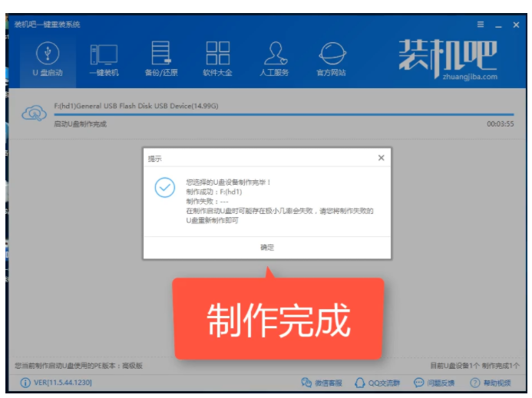Click the USB creation progress bar
The image size is (532, 398).
pyautogui.click(x=284, y=114)
